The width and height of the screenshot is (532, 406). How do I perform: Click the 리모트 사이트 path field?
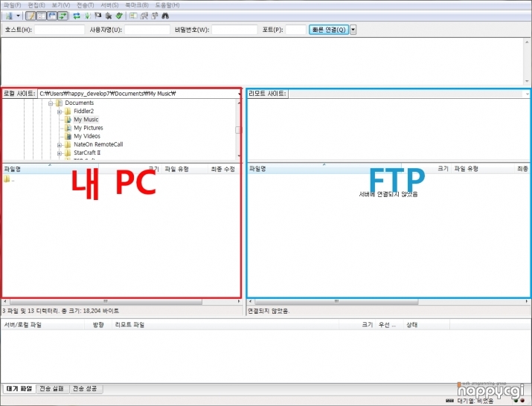(x=408, y=94)
